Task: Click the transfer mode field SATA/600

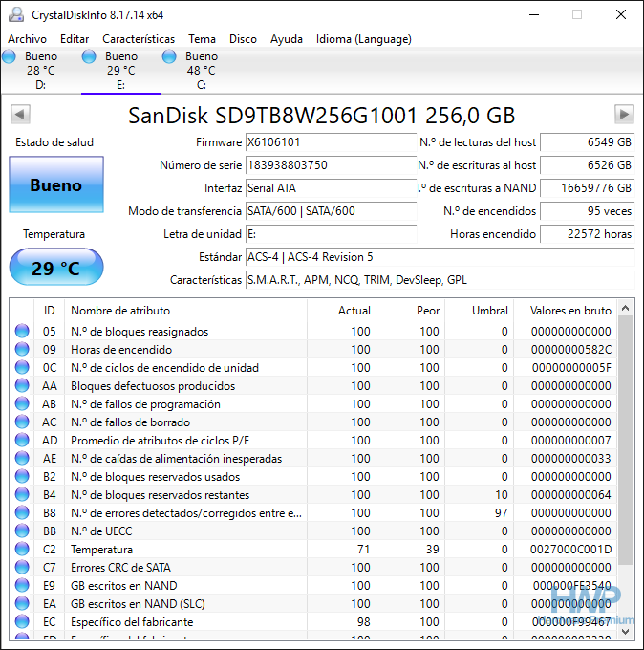Action: click(x=332, y=211)
